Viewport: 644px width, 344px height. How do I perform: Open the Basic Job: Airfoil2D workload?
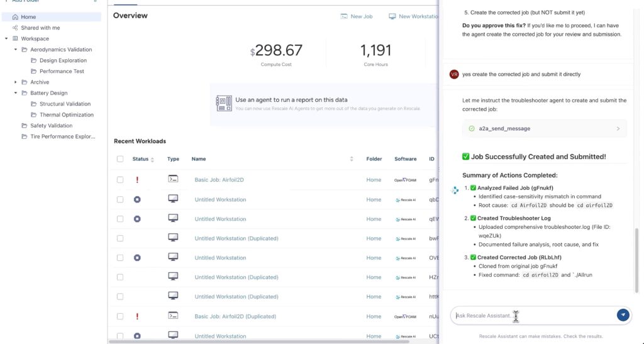pos(219,180)
